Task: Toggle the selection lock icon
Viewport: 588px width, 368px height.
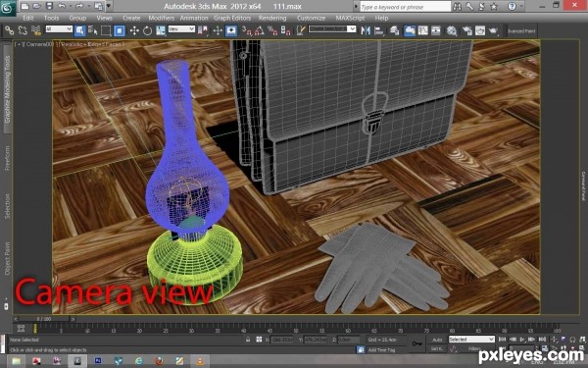Action: coord(248,340)
